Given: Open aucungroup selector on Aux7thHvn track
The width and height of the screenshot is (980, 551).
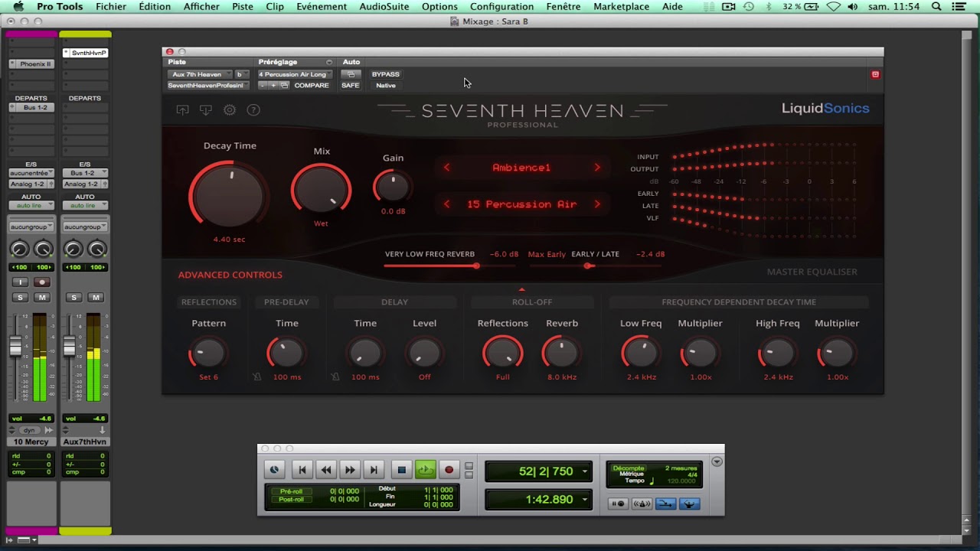Looking at the screenshot, I should pyautogui.click(x=85, y=227).
